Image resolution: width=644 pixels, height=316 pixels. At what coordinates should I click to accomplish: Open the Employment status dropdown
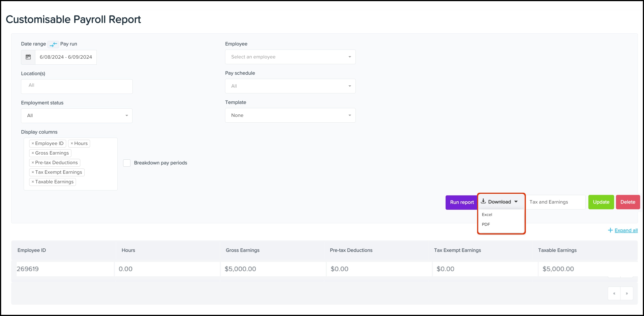pyautogui.click(x=77, y=116)
